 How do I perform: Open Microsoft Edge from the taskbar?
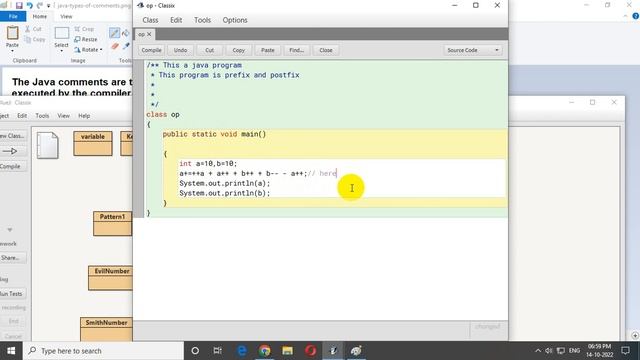pos(242,351)
